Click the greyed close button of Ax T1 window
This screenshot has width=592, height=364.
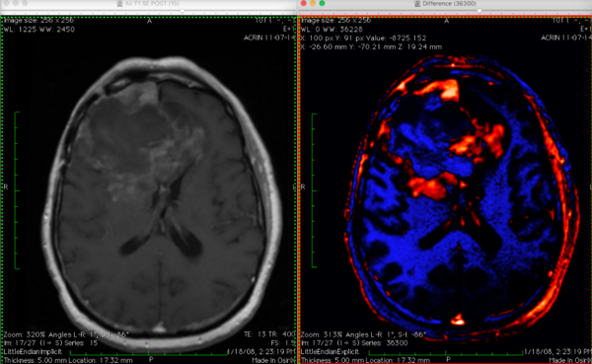[x=7, y=3]
